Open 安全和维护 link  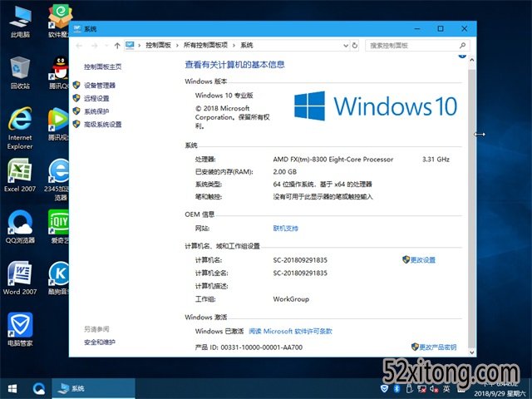[x=100, y=342]
